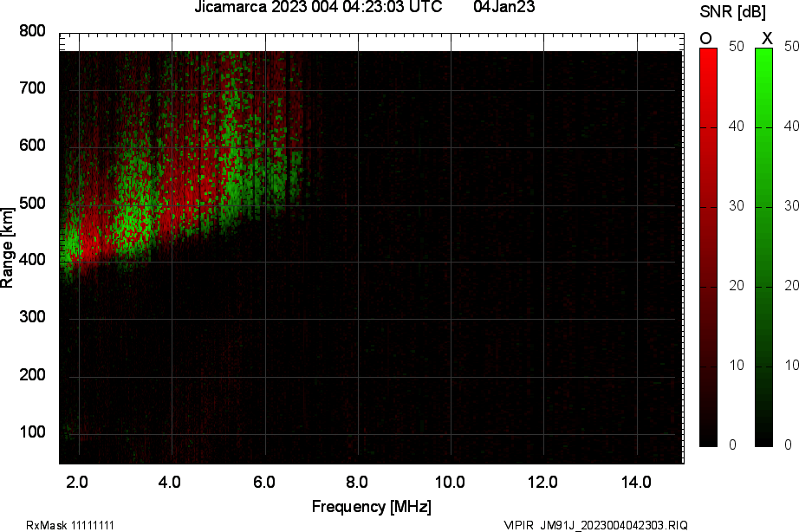Click the RxMask 11111111 text
Screen dimensions: 799x532
[x=70, y=525]
